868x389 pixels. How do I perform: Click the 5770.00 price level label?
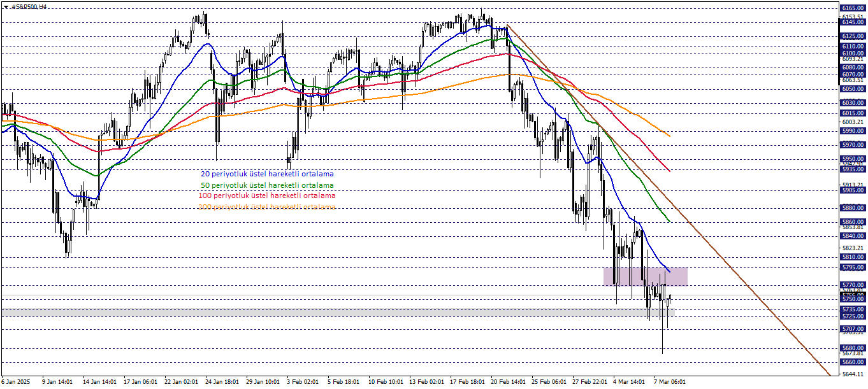[852, 285]
